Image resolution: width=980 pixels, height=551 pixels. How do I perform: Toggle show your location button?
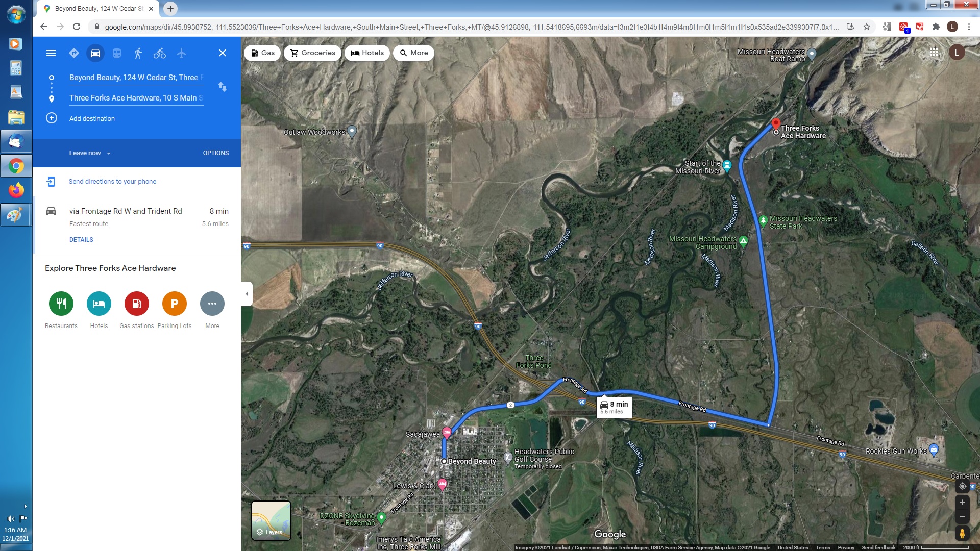(962, 486)
